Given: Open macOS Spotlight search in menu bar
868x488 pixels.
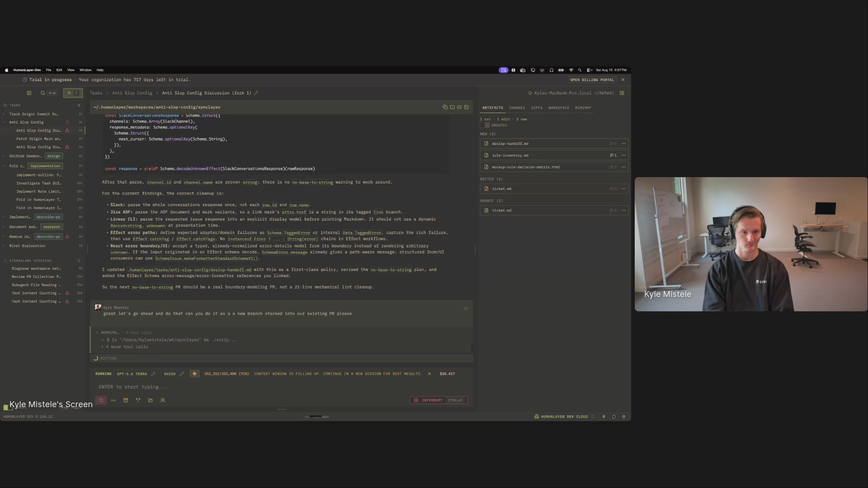Looking at the screenshot, I should pyautogui.click(x=580, y=70).
